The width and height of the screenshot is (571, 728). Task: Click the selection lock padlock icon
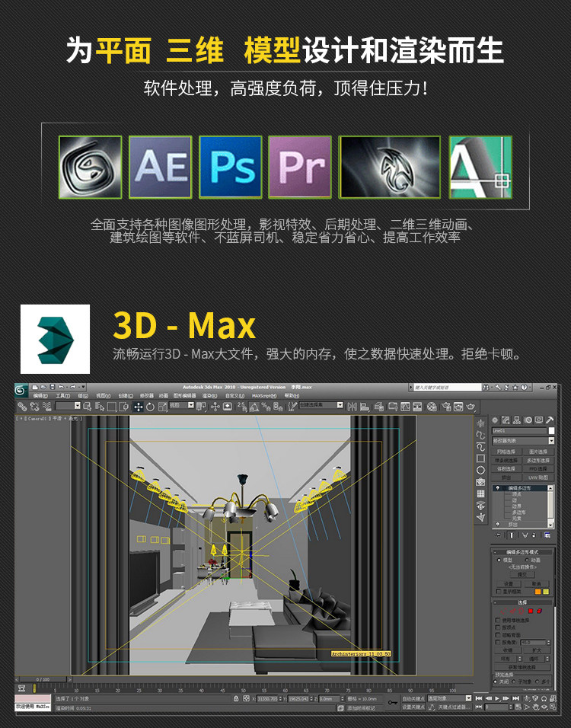[x=236, y=698]
